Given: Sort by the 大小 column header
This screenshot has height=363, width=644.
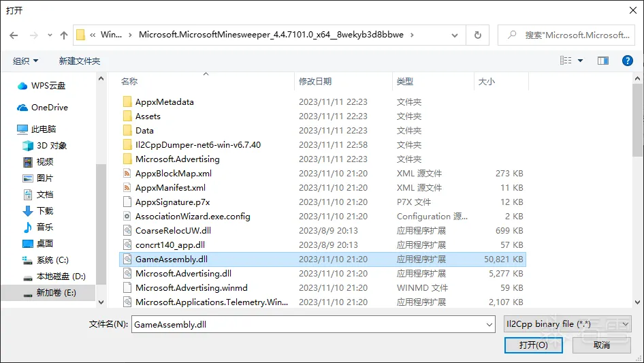Looking at the screenshot, I should (x=487, y=82).
